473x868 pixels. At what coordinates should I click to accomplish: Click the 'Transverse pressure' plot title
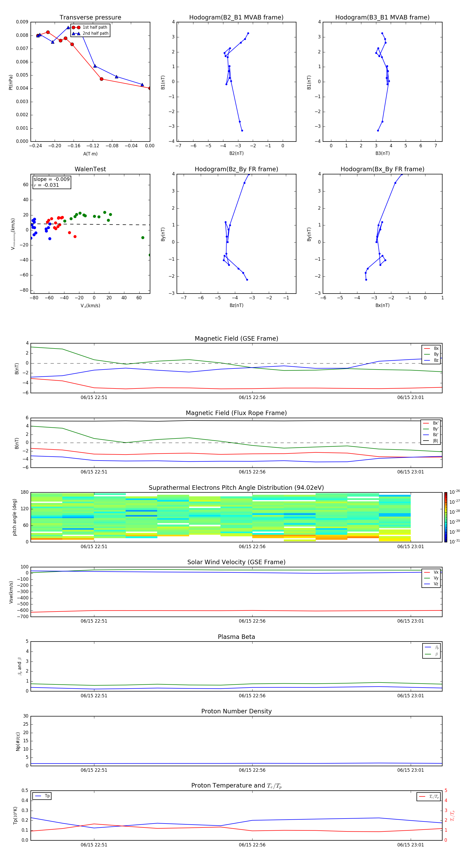point(90,18)
